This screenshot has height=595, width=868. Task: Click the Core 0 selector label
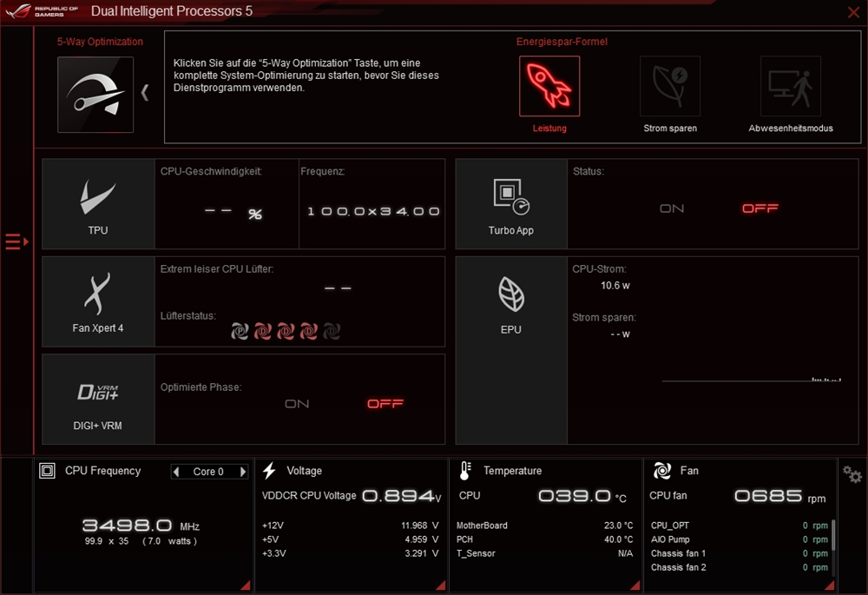[x=208, y=472]
